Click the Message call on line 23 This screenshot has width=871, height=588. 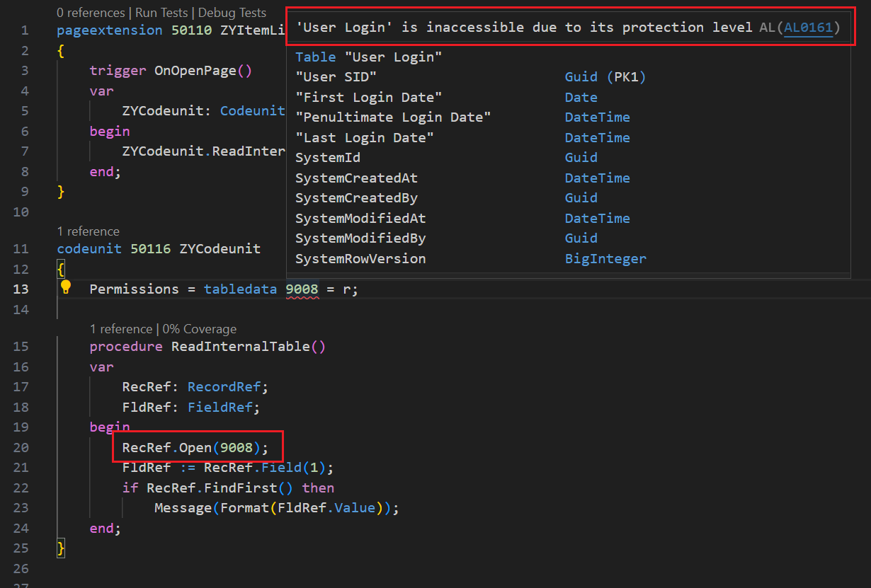[x=183, y=509]
